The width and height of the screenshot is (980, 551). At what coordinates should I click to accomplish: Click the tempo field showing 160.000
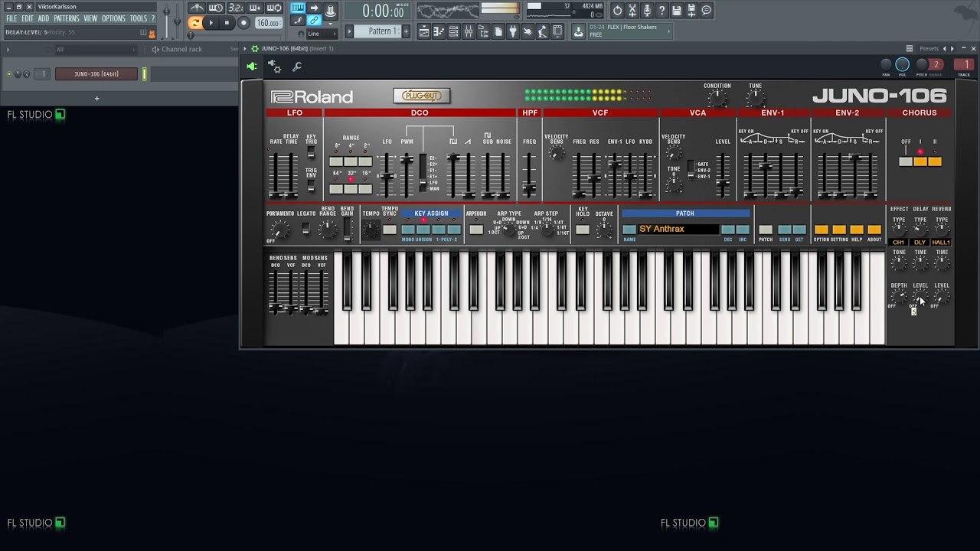268,23
